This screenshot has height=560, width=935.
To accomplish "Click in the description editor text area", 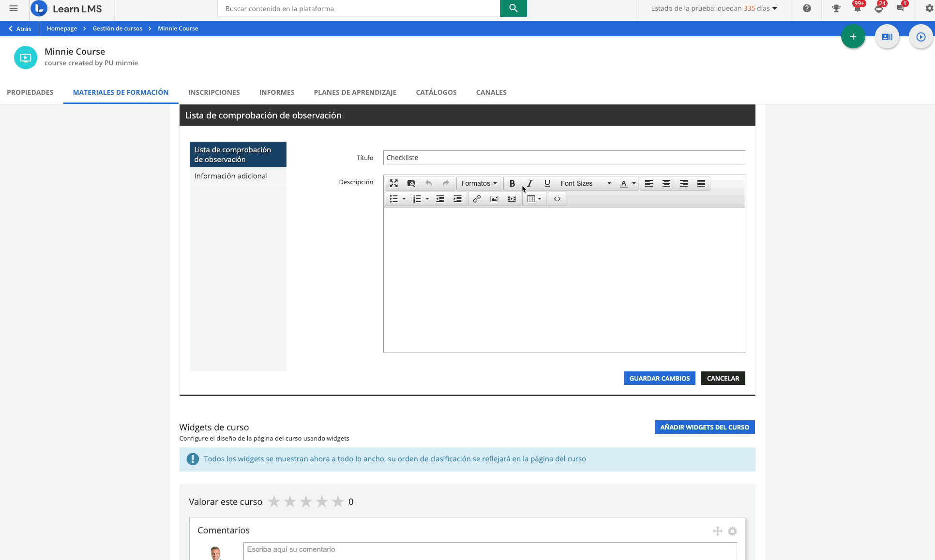I will tap(564, 280).
